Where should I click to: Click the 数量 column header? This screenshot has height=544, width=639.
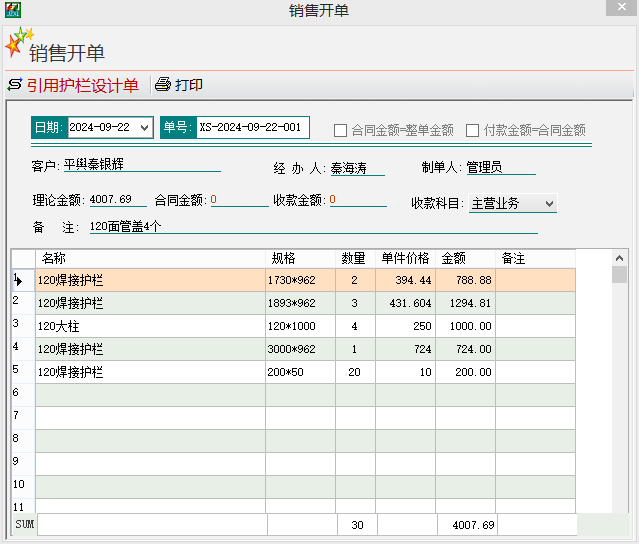(355, 258)
